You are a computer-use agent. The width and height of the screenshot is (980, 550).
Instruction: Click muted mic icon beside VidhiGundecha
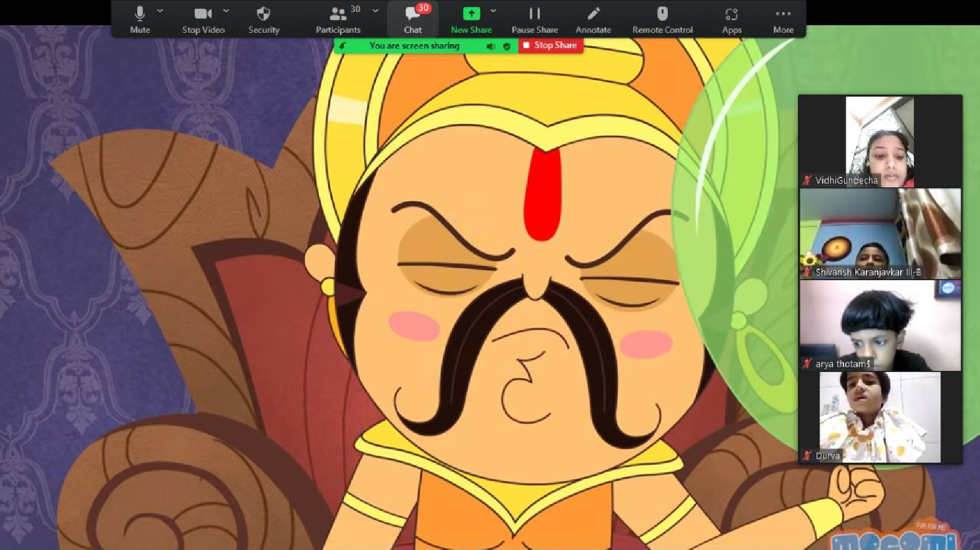pyautogui.click(x=807, y=180)
